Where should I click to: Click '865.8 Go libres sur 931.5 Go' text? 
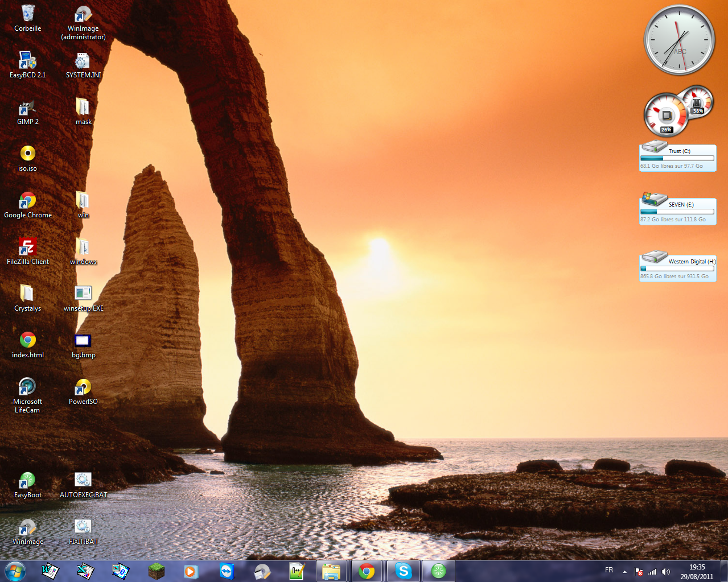[x=674, y=276]
